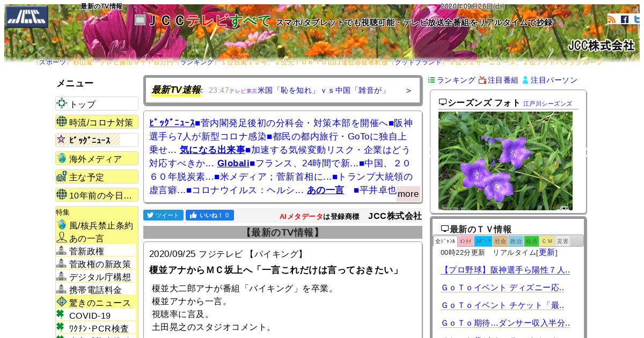Switch to the エンタメ tab
Viewport: 644px width, 338px height.
pyautogui.click(x=466, y=241)
